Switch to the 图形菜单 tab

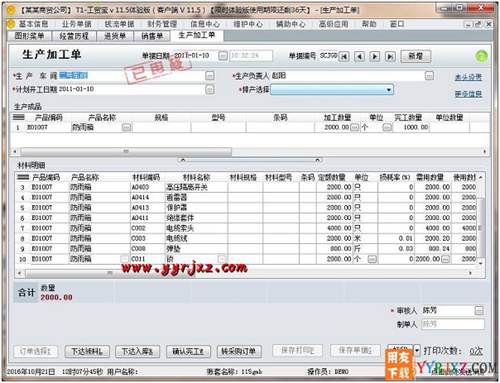[30, 36]
